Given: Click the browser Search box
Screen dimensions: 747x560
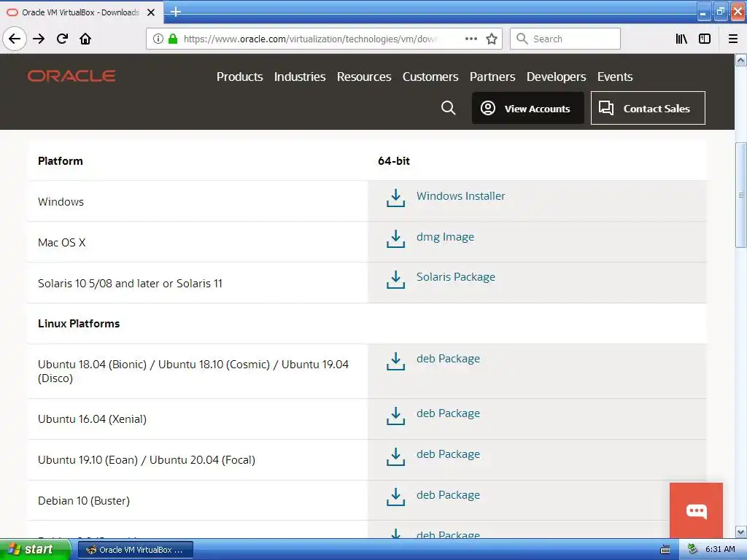Looking at the screenshot, I should 565,39.
